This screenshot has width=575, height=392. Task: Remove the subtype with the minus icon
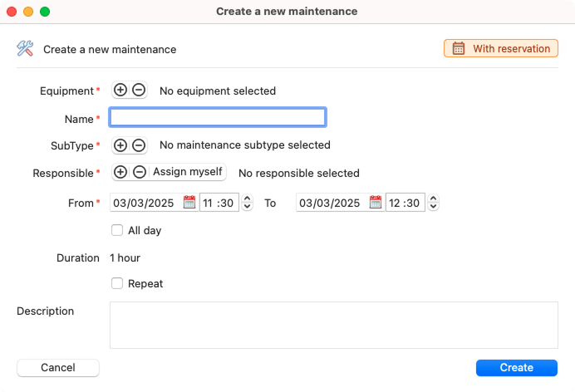[x=139, y=145]
